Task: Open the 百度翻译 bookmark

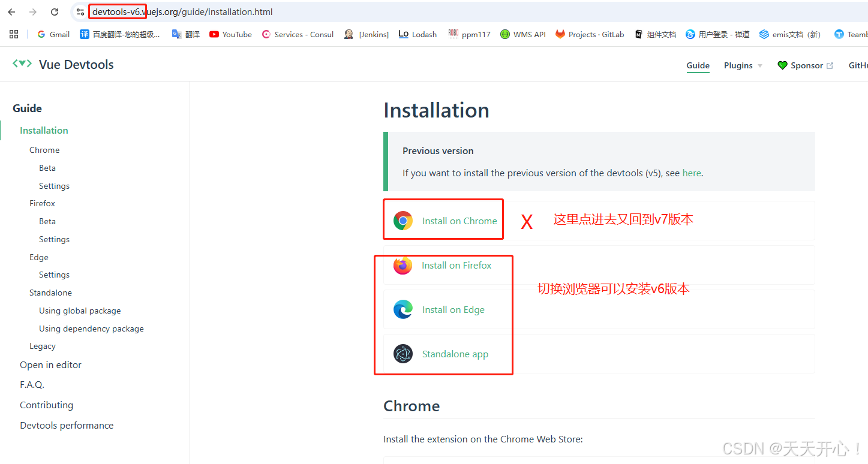Action: click(120, 34)
